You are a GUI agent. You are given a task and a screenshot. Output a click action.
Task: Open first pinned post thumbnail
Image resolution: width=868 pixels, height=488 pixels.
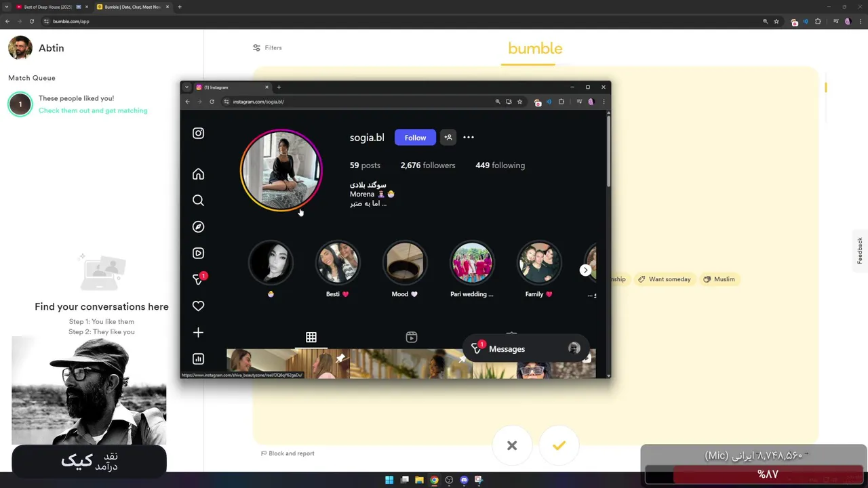[x=288, y=363]
